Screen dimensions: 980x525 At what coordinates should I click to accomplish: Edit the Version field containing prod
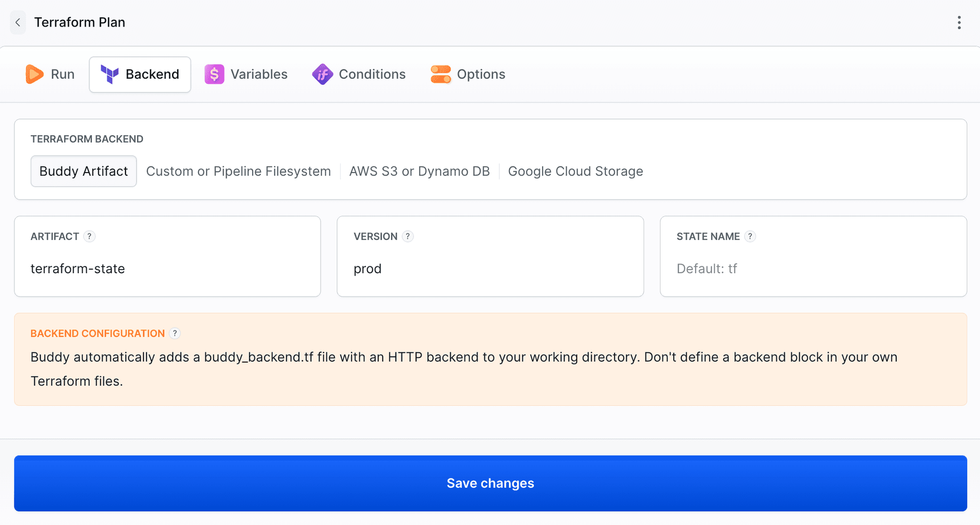[490, 269]
